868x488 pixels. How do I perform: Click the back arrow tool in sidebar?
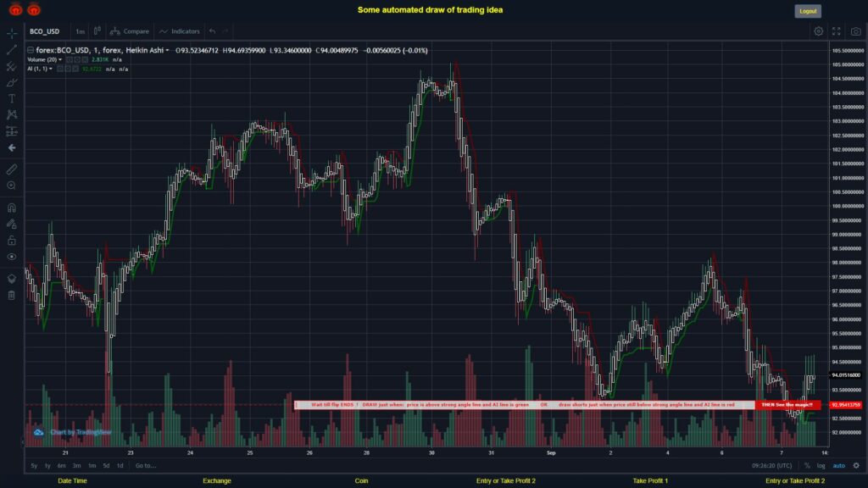tap(12, 147)
